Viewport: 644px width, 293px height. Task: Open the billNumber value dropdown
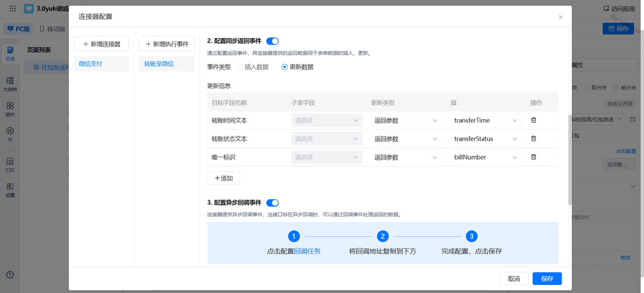(x=486, y=157)
